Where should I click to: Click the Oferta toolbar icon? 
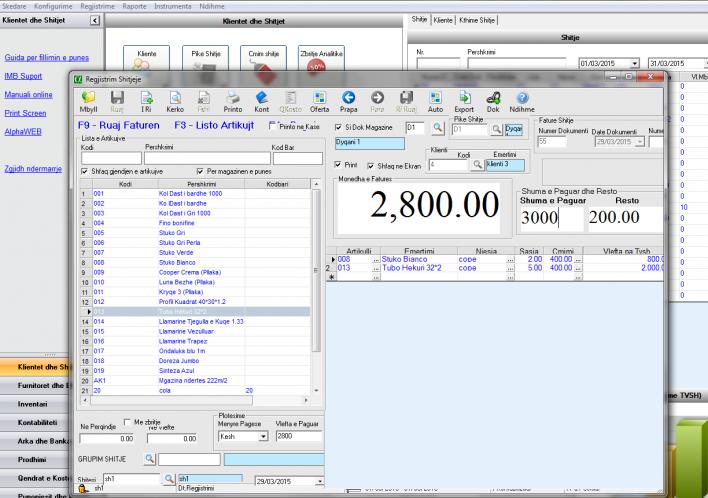coord(320,101)
